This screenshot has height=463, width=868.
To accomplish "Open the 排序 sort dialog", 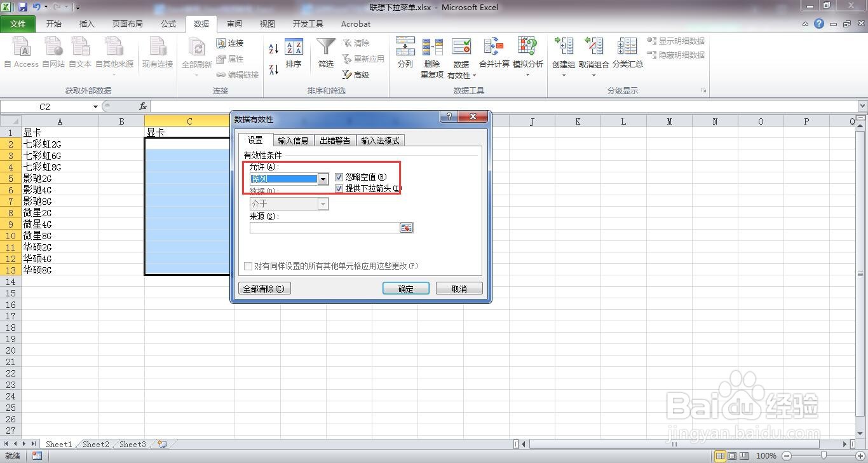I will coord(294,53).
